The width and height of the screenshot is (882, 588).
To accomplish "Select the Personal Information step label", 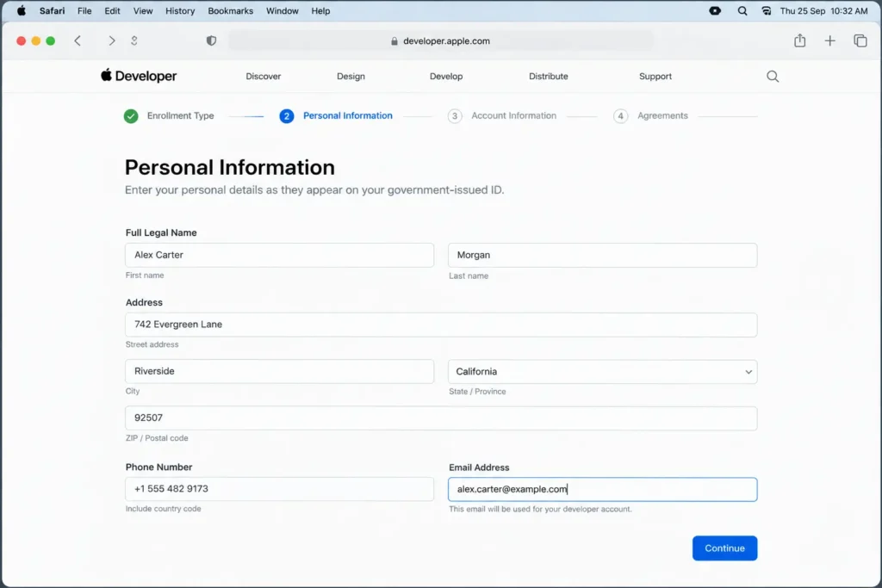I will 348,116.
